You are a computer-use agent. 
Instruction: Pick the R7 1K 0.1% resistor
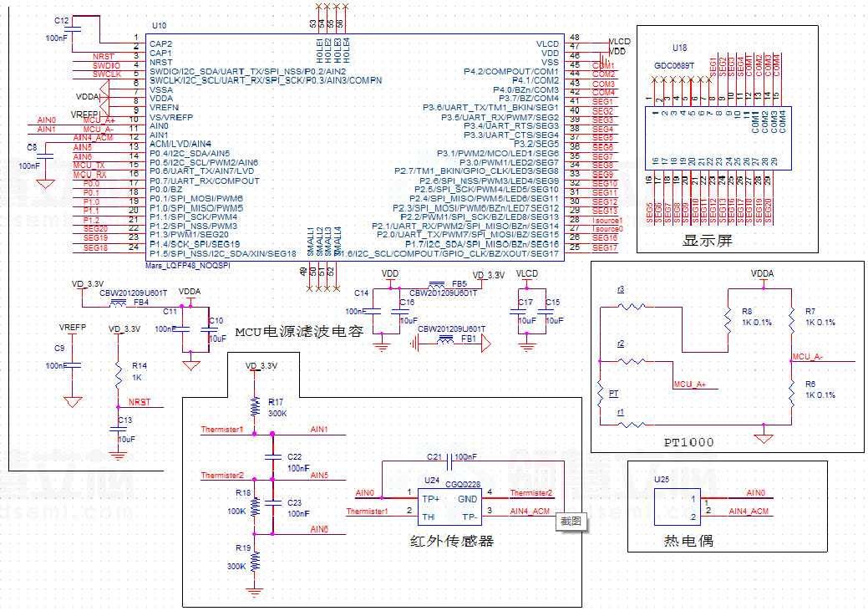pos(792,320)
